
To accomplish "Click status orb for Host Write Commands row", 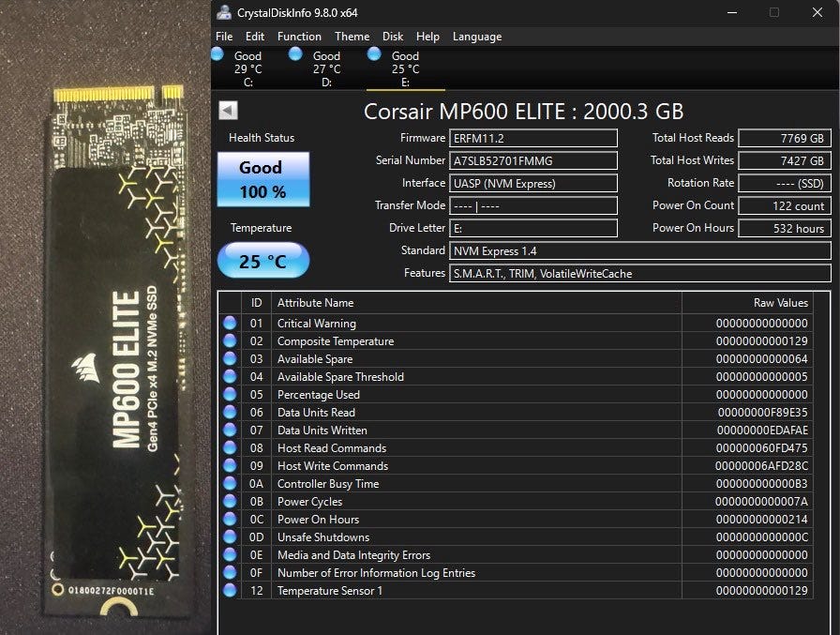I will pyautogui.click(x=230, y=465).
